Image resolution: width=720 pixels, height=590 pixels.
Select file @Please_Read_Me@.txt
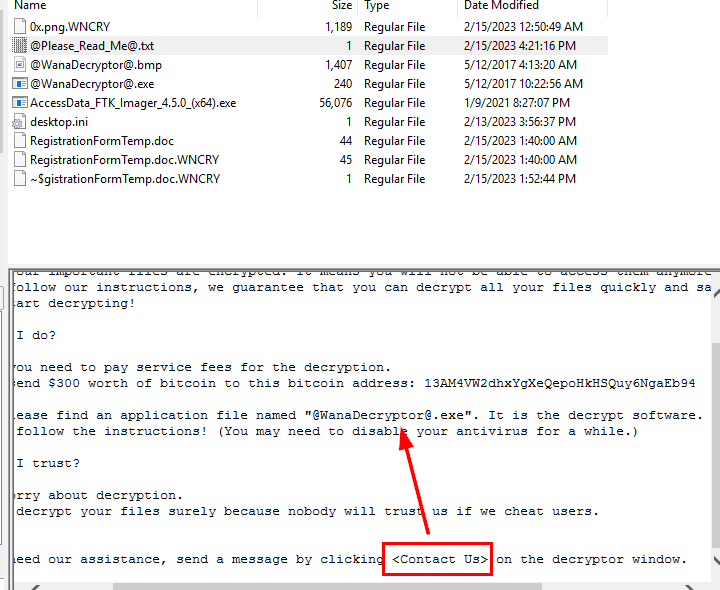(x=92, y=45)
